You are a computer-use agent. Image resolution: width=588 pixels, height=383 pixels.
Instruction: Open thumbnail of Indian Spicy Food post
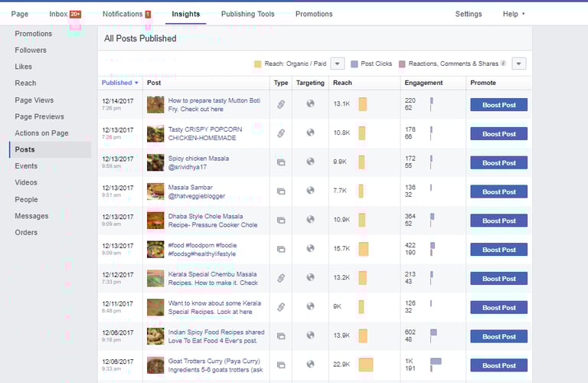(x=155, y=336)
